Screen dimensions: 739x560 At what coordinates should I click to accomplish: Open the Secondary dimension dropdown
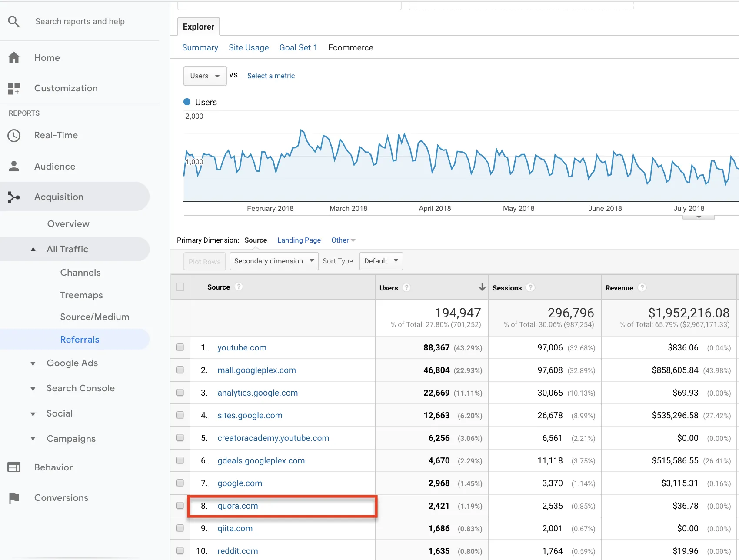click(274, 261)
